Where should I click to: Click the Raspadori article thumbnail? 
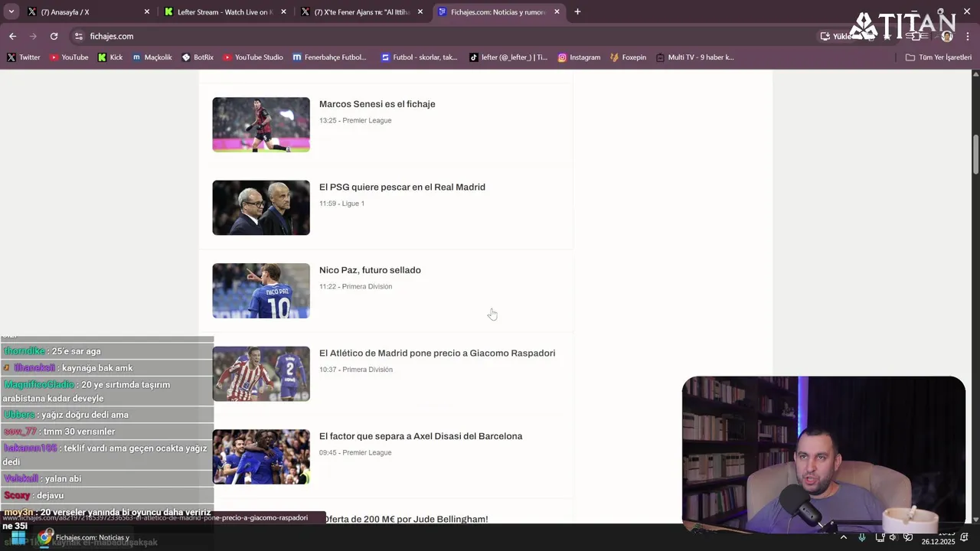coord(261,373)
